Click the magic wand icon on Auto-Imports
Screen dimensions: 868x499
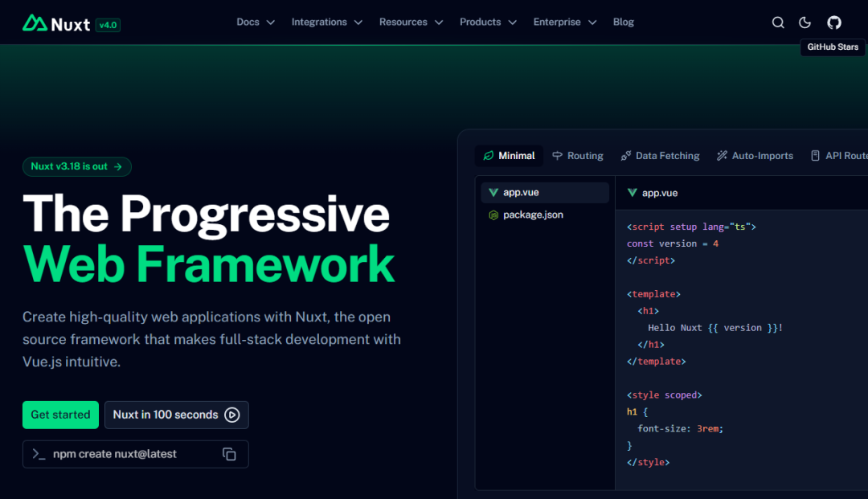[722, 156]
